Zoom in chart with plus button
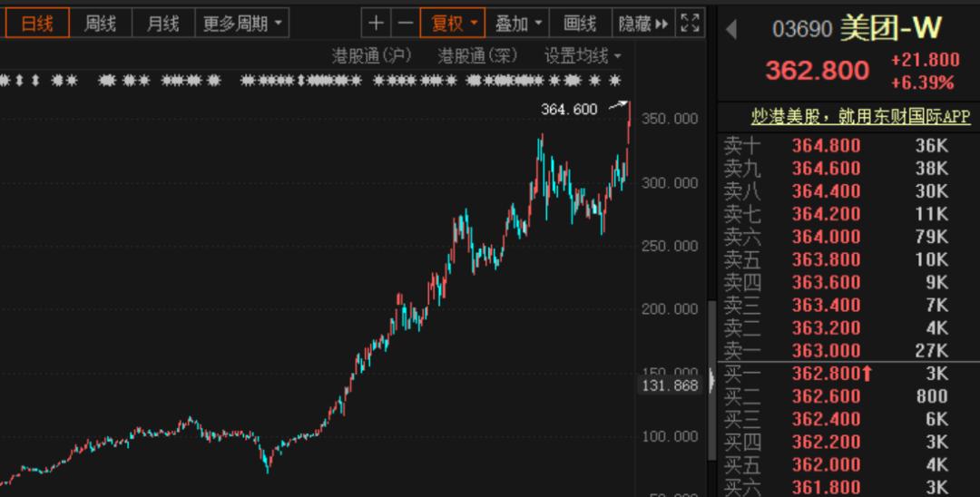 pos(376,24)
